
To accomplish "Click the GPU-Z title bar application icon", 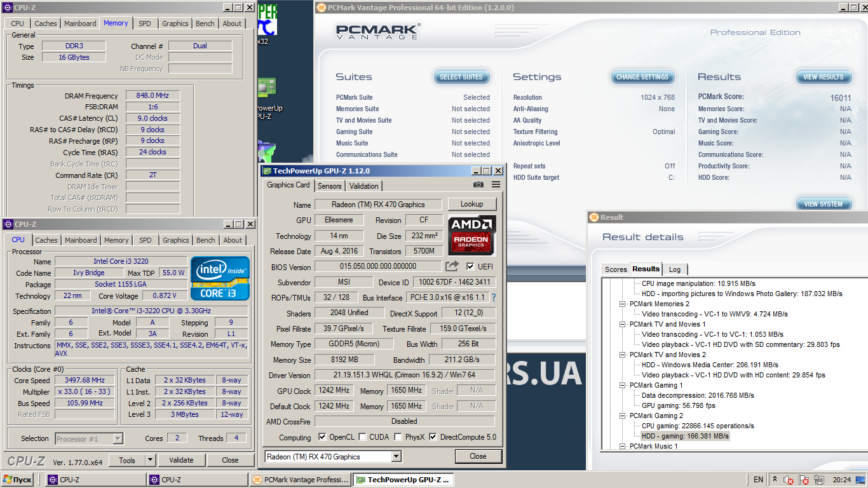I will click(x=267, y=171).
